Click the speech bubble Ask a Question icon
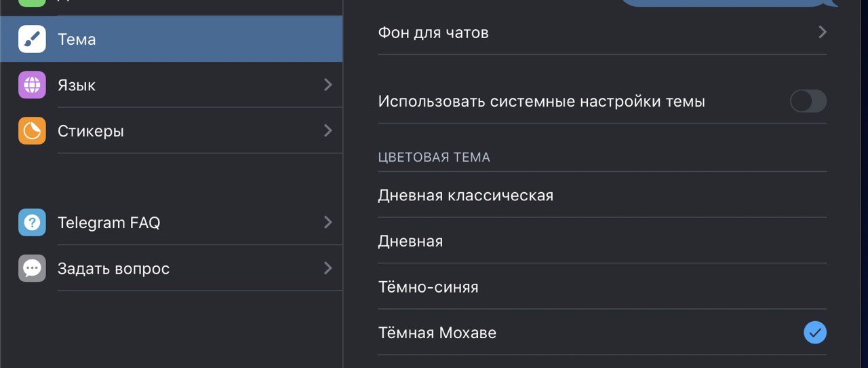868x368 pixels. point(32,268)
